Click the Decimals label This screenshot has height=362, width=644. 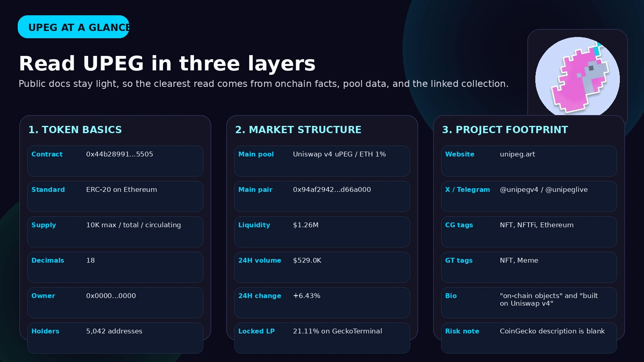(48, 260)
